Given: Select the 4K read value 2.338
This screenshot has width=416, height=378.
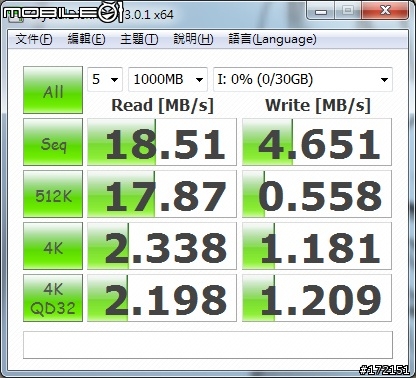Looking at the screenshot, I should pos(162,246).
